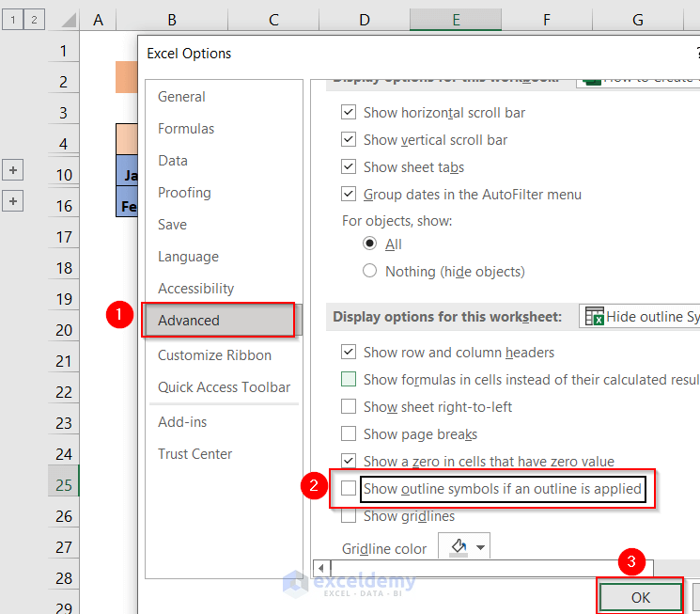Click the worksheet icon in sheet selector

pyautogui.click(x=594, y=316)
